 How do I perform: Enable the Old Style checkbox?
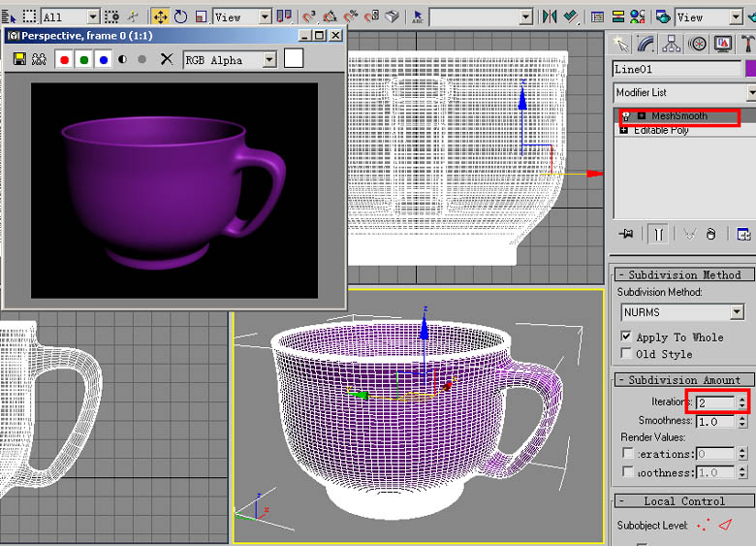coord(626,354)
